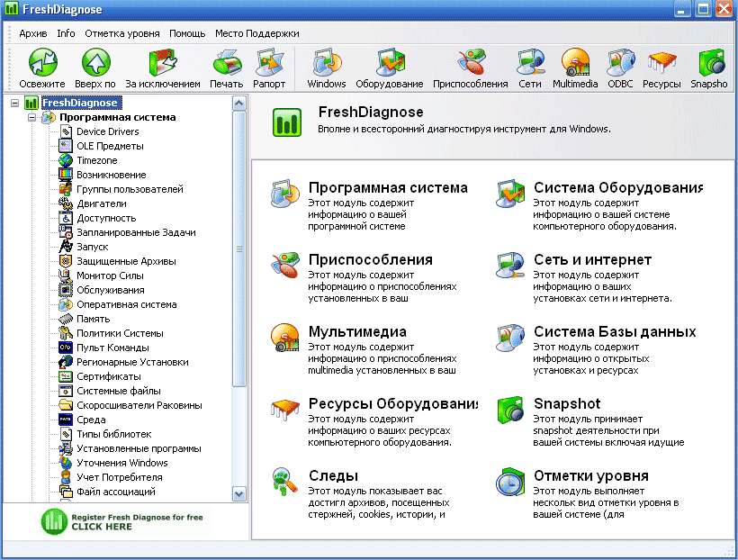
Task: Open the Multimedia toolbar icon
Action: coord(575,62)
